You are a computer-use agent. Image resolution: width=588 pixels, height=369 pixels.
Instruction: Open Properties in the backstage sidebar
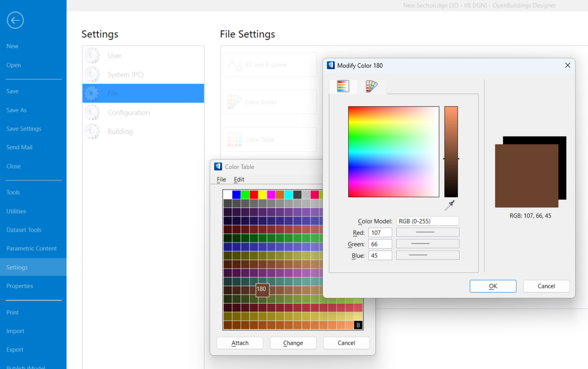tap(19, 286)
